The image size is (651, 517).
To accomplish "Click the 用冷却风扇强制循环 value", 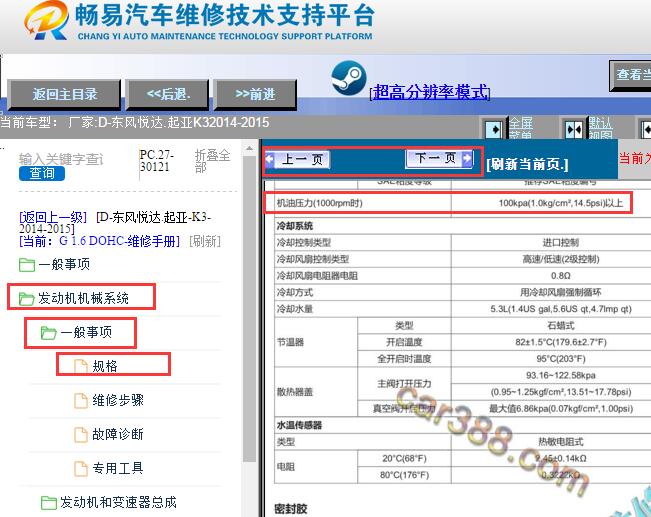I will (x=561, y=292).
